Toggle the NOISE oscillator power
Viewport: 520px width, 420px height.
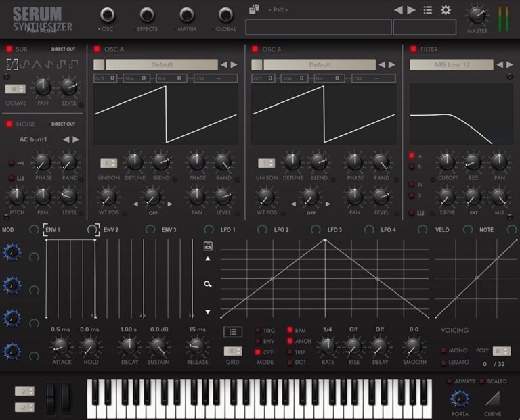click(9, 124)
